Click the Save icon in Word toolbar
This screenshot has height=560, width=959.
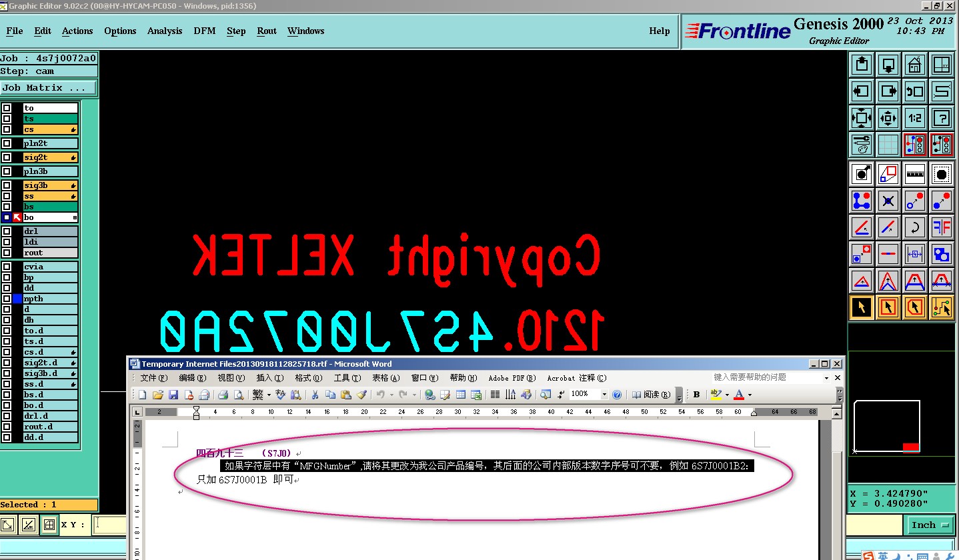pyautogui.click(x=173, y=395)
